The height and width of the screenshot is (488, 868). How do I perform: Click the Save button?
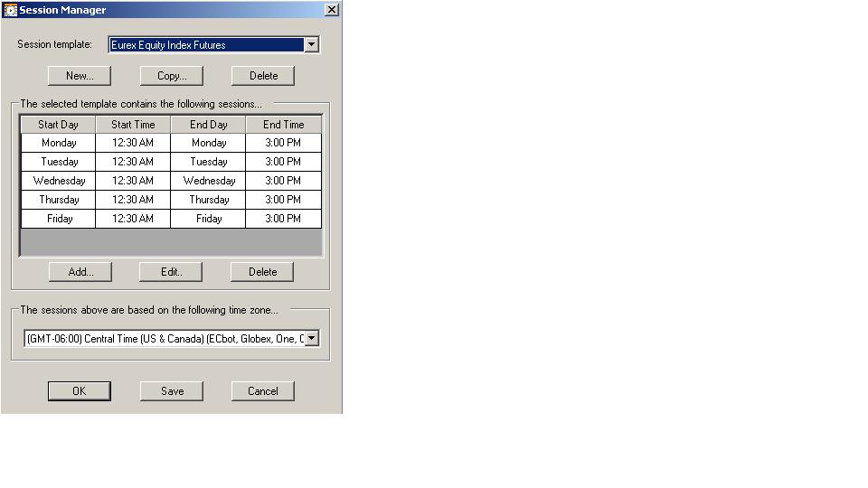point(172,391)
